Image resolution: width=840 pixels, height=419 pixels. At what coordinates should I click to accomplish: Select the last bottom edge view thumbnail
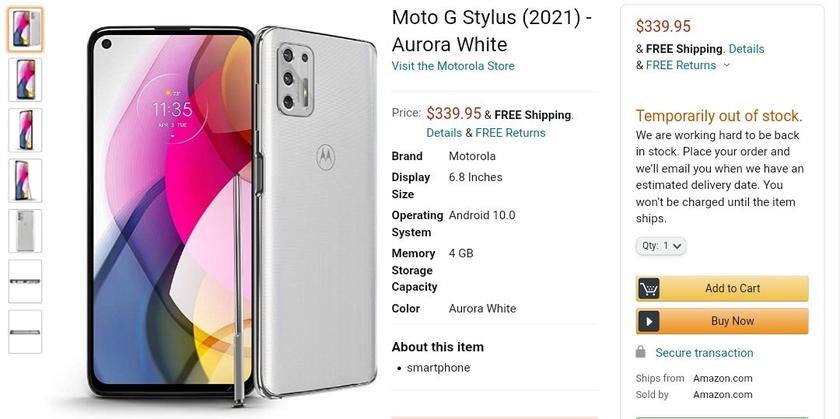coord(25,332)
